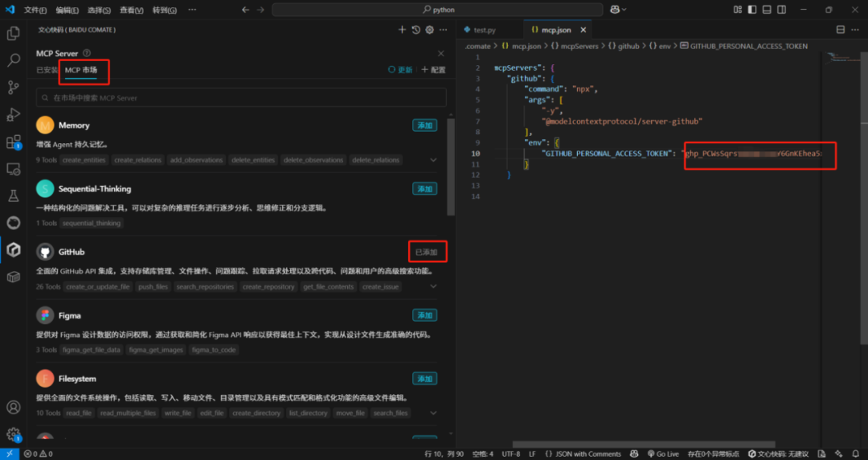Switch to the MCP 市场 tab

point(81,70)
